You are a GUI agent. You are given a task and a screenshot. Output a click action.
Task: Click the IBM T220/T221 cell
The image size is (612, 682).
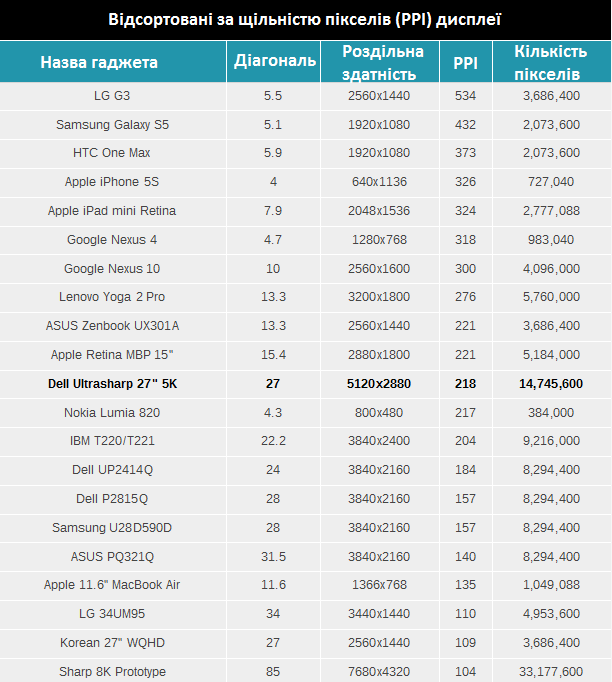click(x=112, y=441)
